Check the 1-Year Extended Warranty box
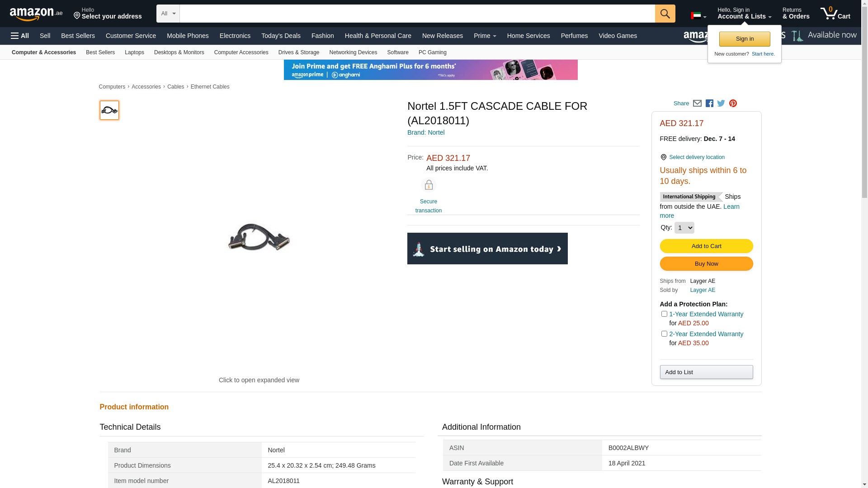 (x=664, y=314)
